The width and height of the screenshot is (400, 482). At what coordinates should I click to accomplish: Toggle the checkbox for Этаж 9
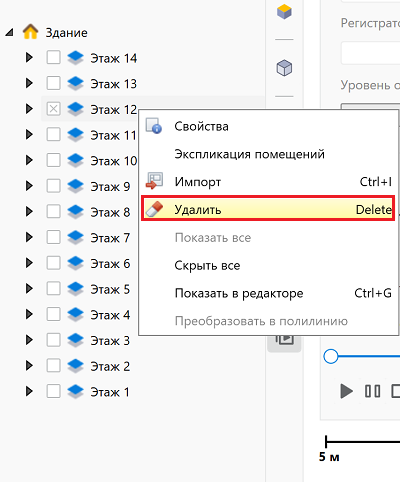pyautogui.click(x=53, y=186)
